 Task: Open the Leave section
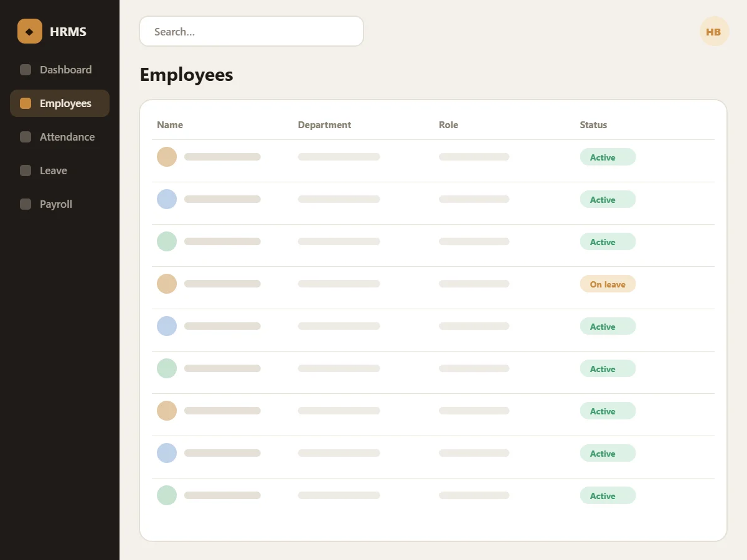tap(60, 170)
